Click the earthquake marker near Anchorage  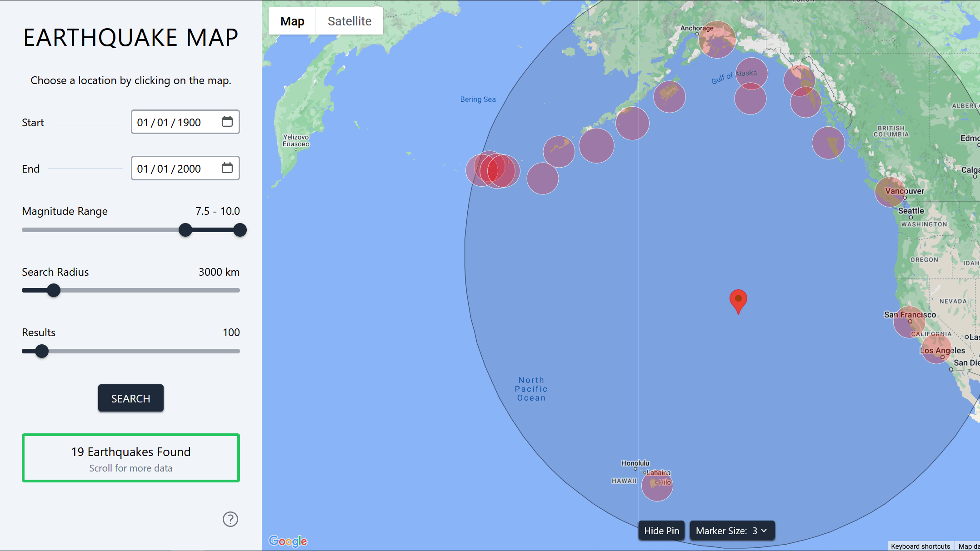point(717,40)
